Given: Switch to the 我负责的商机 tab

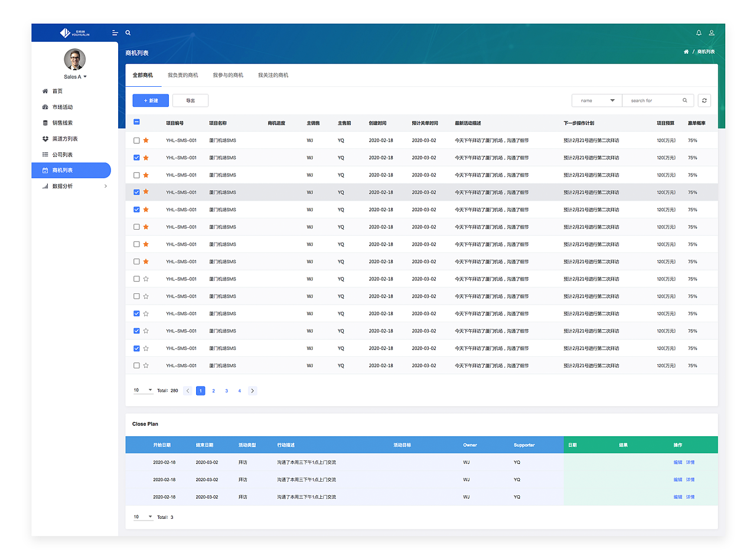Looking at the screenshot, I should pos(183,76).
